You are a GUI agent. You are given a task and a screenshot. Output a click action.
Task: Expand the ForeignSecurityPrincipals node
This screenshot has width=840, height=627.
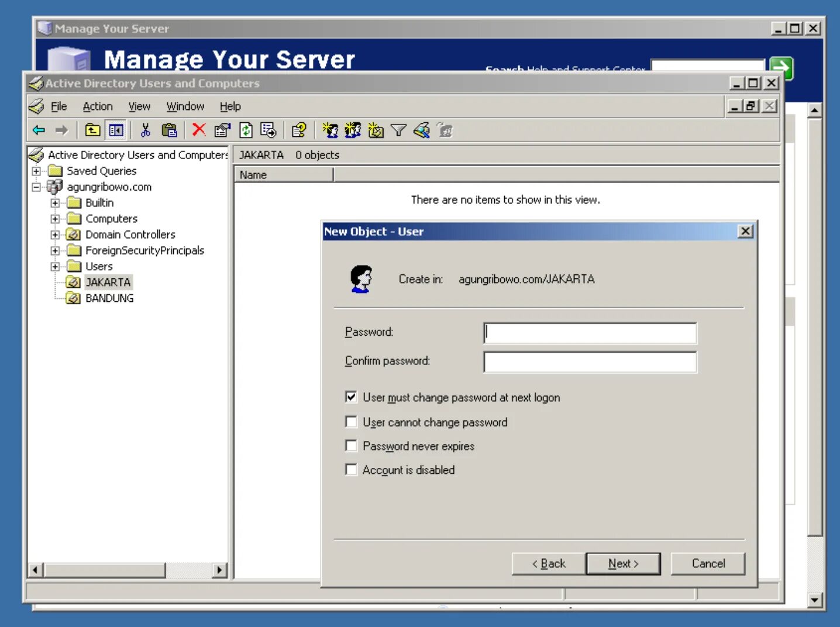pyautogui.click(x=55, y=250)
